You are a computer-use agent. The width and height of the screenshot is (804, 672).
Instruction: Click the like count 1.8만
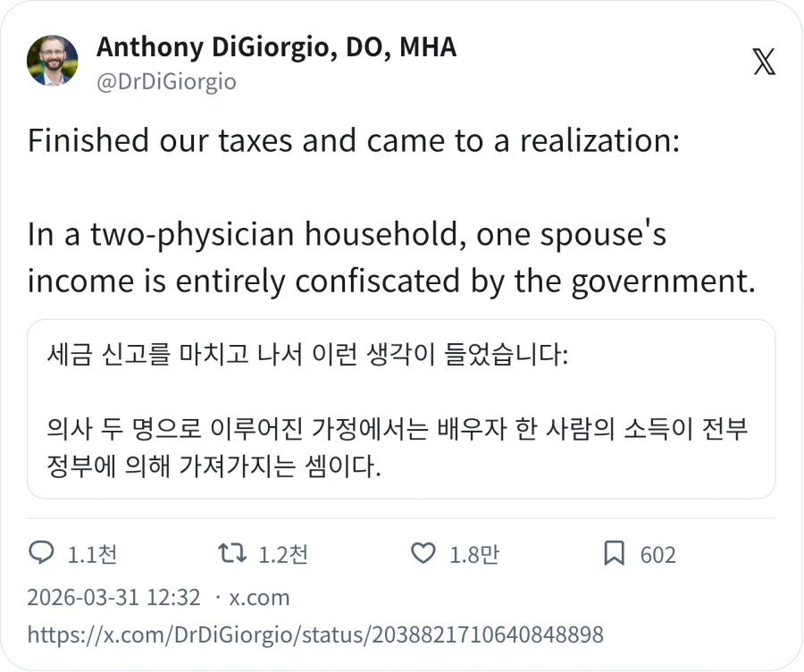475,554
